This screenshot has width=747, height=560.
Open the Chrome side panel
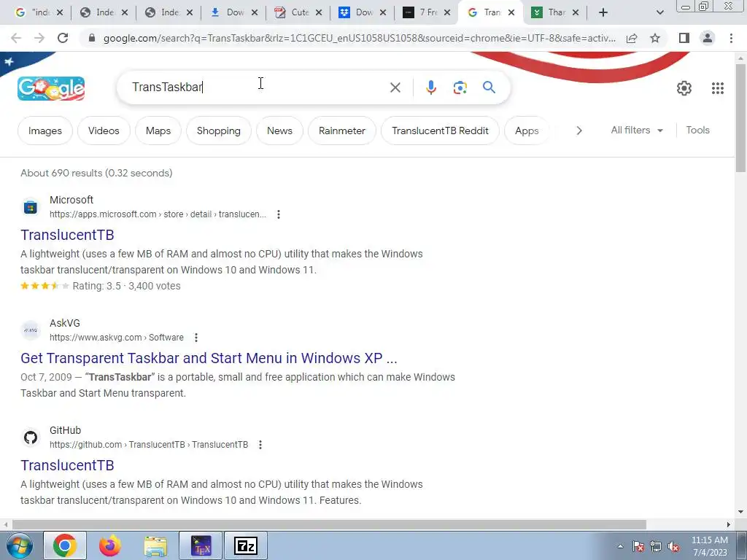pos(684,38)
